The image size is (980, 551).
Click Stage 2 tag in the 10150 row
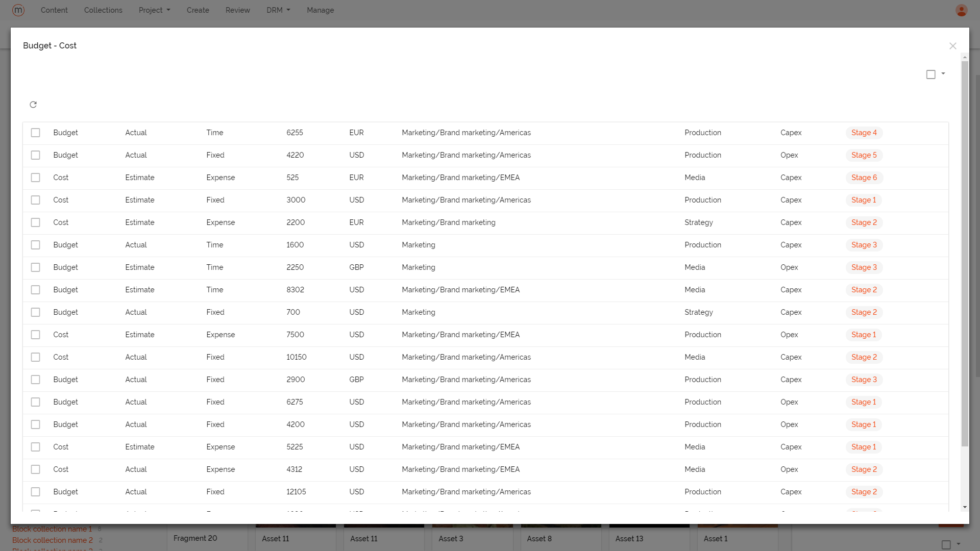pyautogui.click(x=864, y=357)
